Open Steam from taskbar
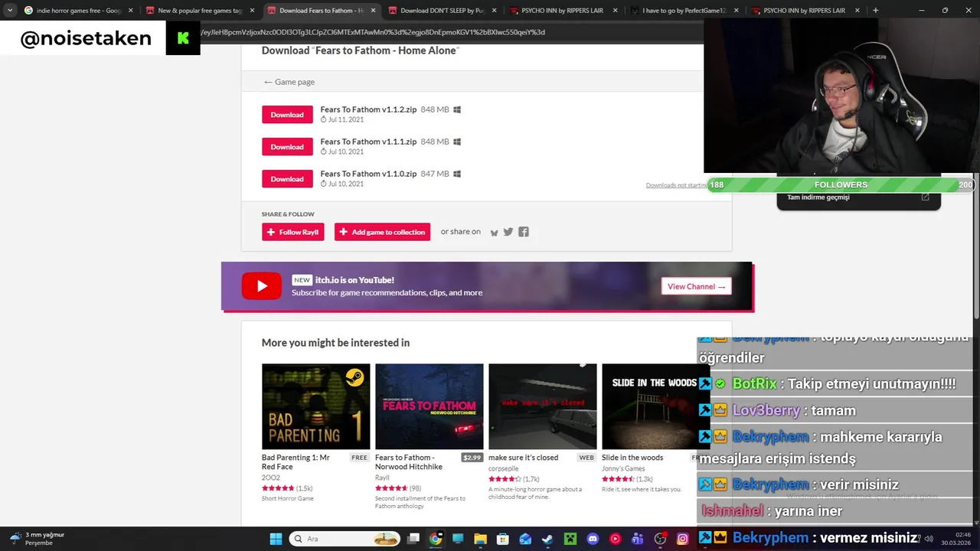The image size is (980, 551). 547,539
